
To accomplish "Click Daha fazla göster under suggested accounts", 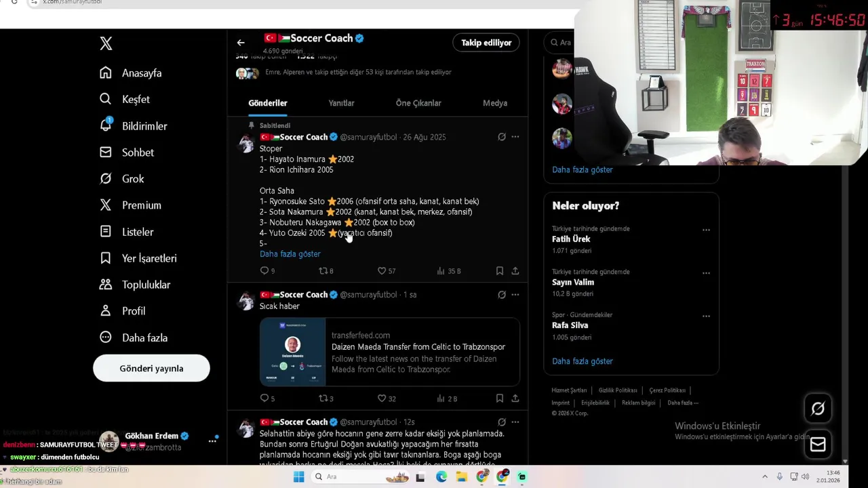I will tap(583, 169).
